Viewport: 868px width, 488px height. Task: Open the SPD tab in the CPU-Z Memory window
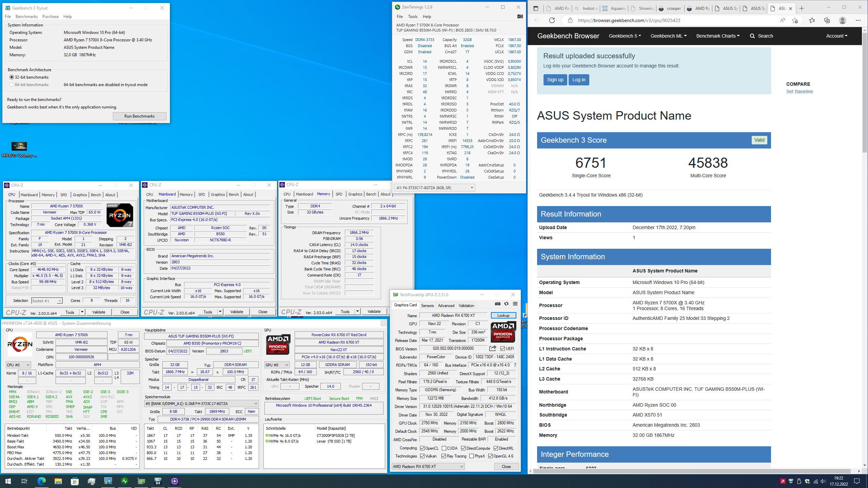point(339,194)
